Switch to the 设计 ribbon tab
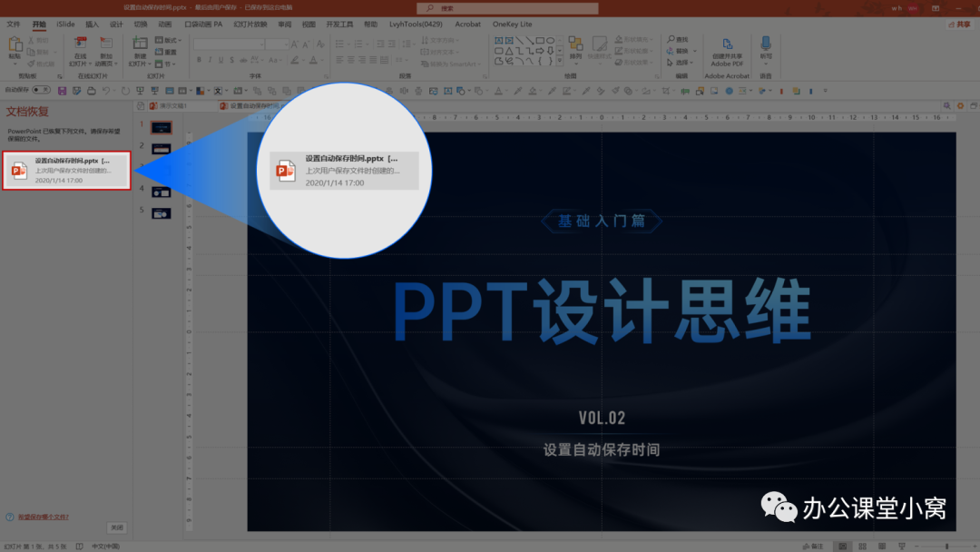Screen dimensions: 980x552 (116, 25)
